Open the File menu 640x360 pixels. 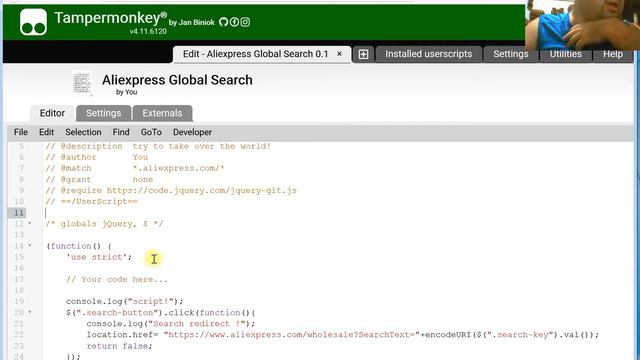[21, 132]
